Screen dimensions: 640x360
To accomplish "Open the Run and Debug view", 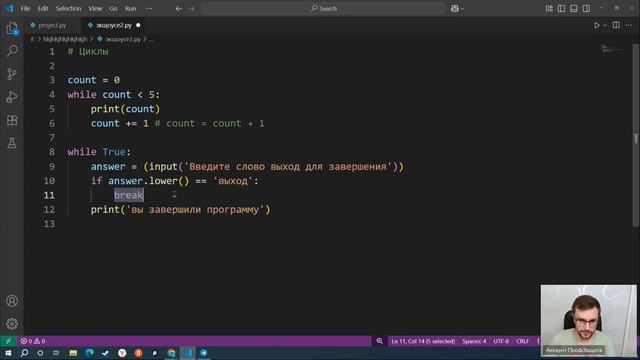I will (x=12, y=97).
